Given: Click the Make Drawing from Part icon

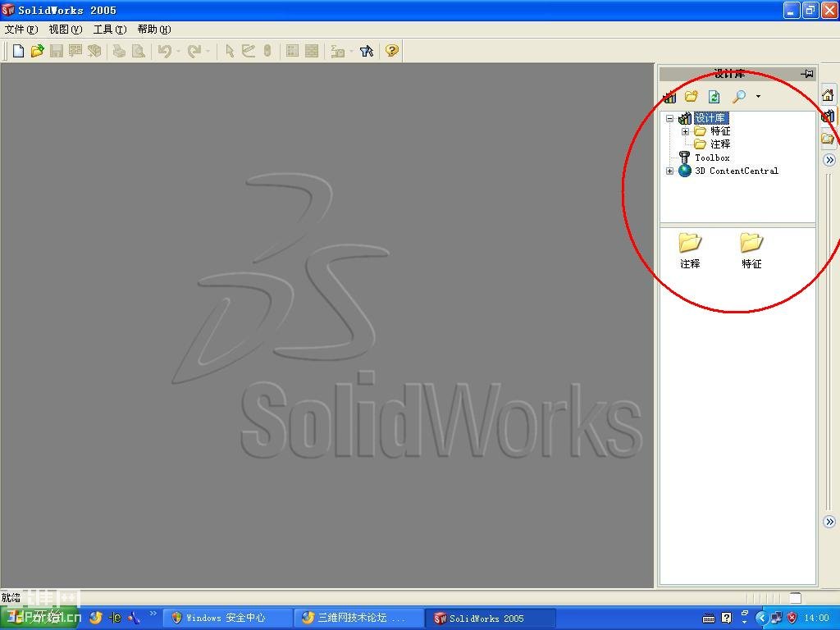Looking at the screenshot, I should coord(75,51).
